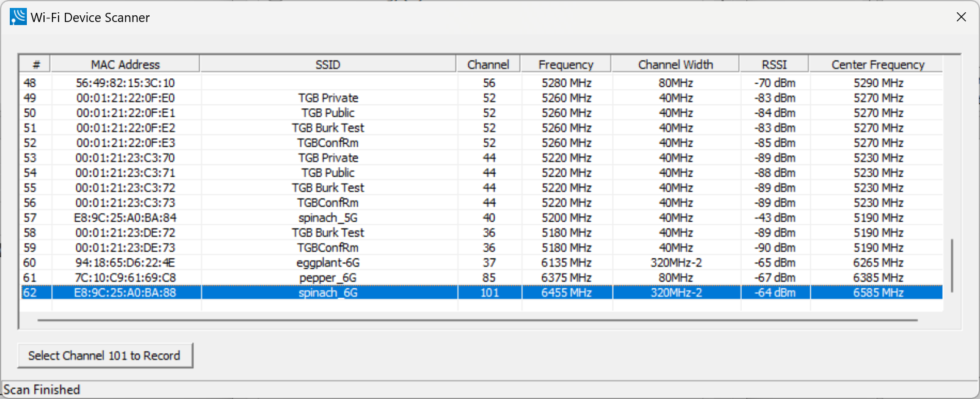Click the Scan Finished status bar text
This screenshot has width=980, height=399.
[x=42, y=389]
